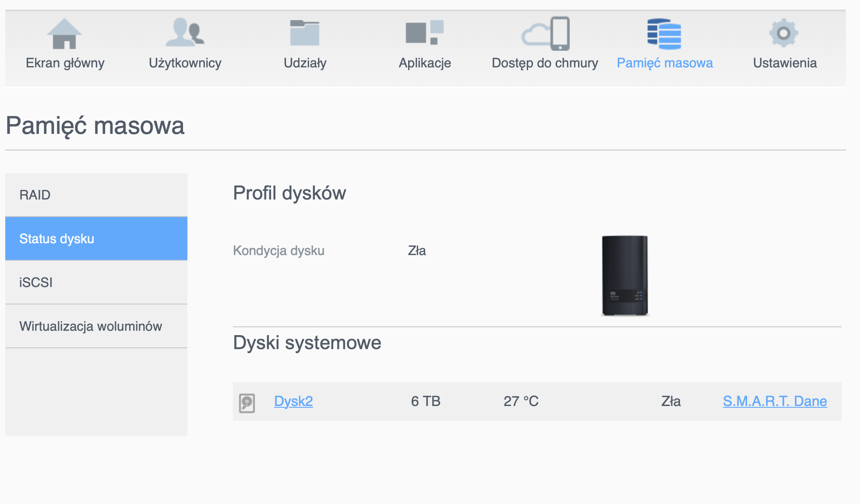Select the RAID sidebar item

tap(96, 195)
